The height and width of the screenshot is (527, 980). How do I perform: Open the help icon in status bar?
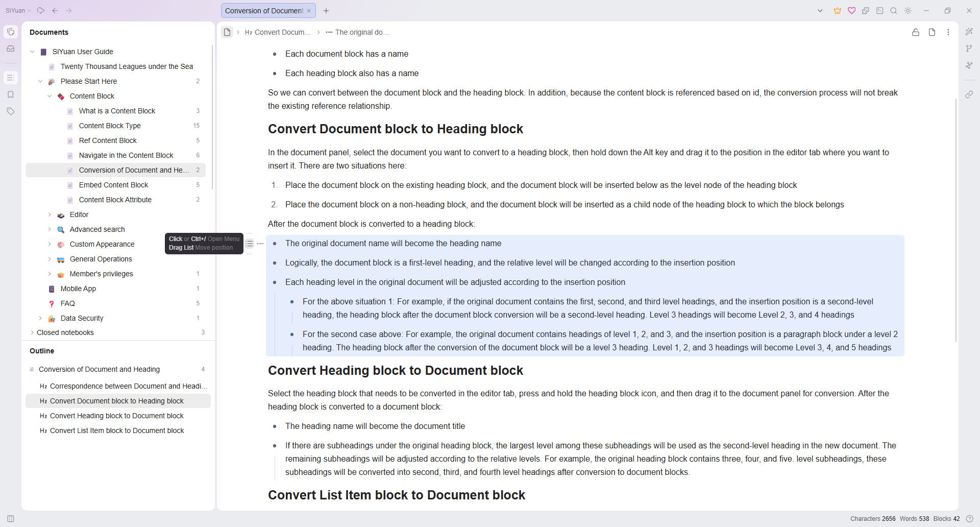[x=970, y=519]
